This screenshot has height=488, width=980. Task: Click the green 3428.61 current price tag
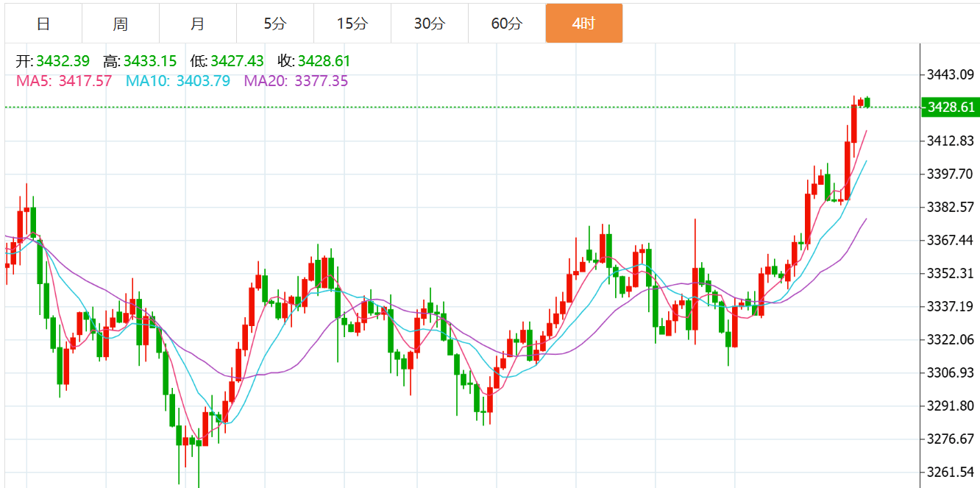(x=951, y=107)
